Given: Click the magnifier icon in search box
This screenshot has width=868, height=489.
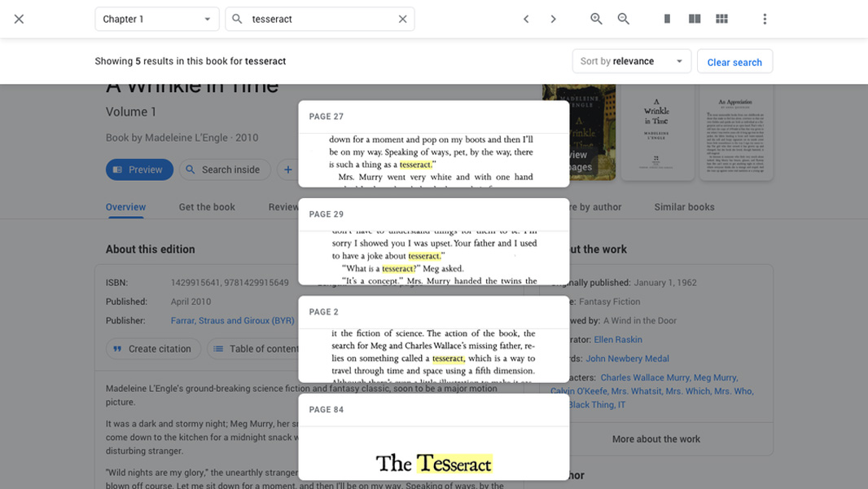Looking at the screenshot, I should (238, 19).
